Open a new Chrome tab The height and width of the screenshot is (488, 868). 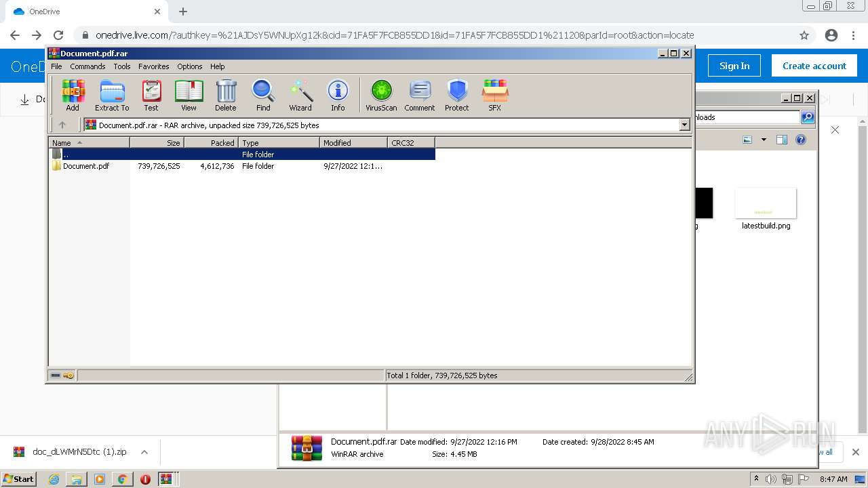[183, 12]
